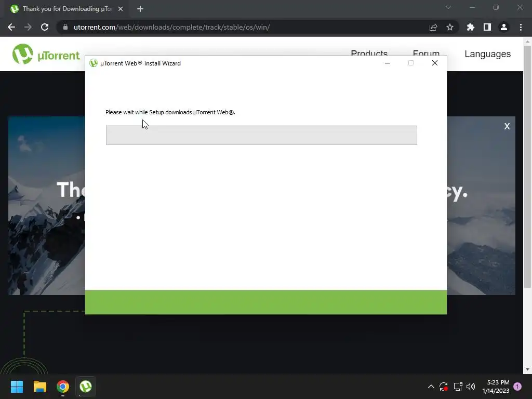This screenshot has height=399, width=532.
Task: Open the Chrome extensions puzzle icon
Action: (x=471, y=27)
